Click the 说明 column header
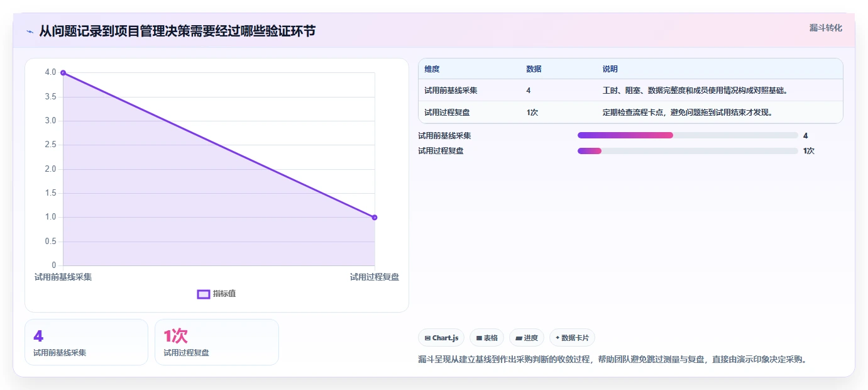 click(610, 69)
